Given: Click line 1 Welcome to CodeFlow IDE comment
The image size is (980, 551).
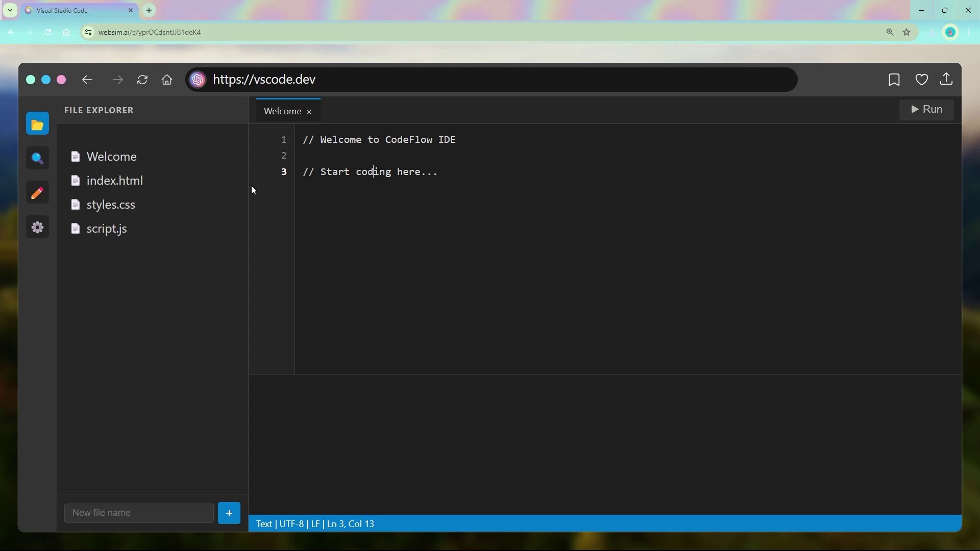Looking at the screenshot, I should (x=379, y=140).
